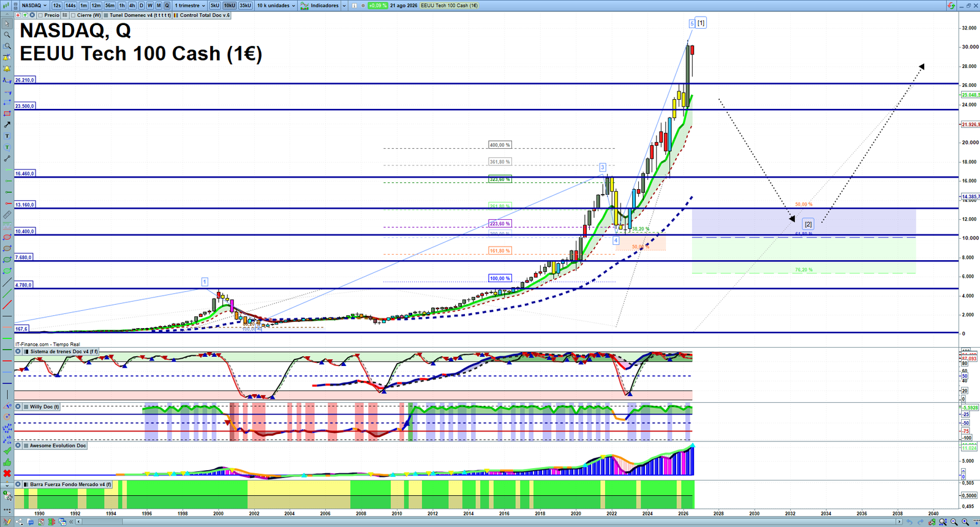Open the '10 k unidades' dropdown

point(276,6)
